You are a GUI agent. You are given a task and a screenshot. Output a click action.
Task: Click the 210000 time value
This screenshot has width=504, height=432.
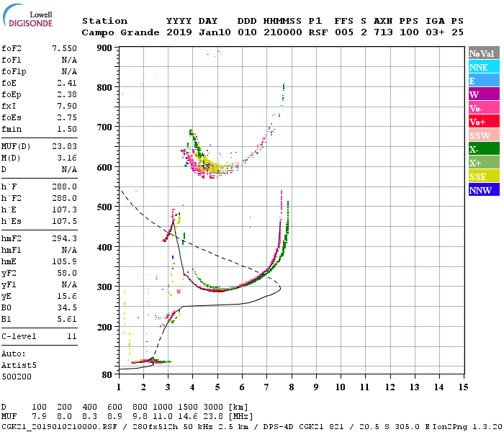pyautogui.click(x=283, y=32)
